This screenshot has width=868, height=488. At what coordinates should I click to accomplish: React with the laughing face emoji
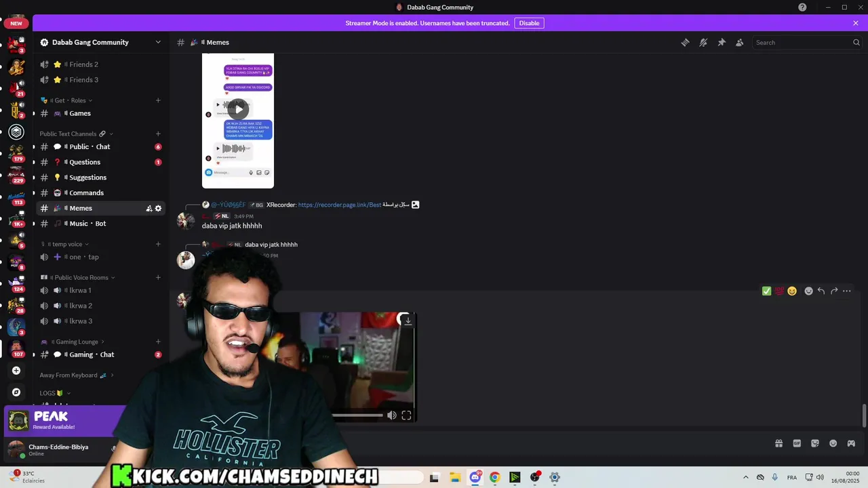[x=791, y=291]
